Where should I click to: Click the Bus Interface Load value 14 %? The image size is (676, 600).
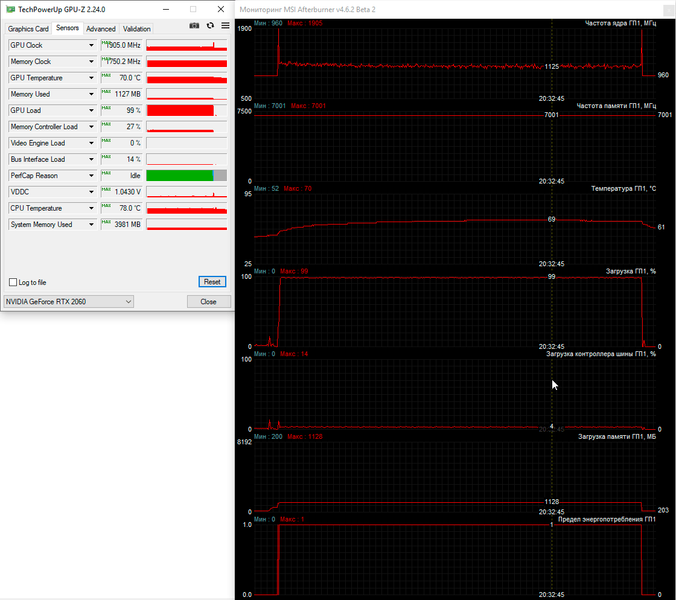(122, 159)
